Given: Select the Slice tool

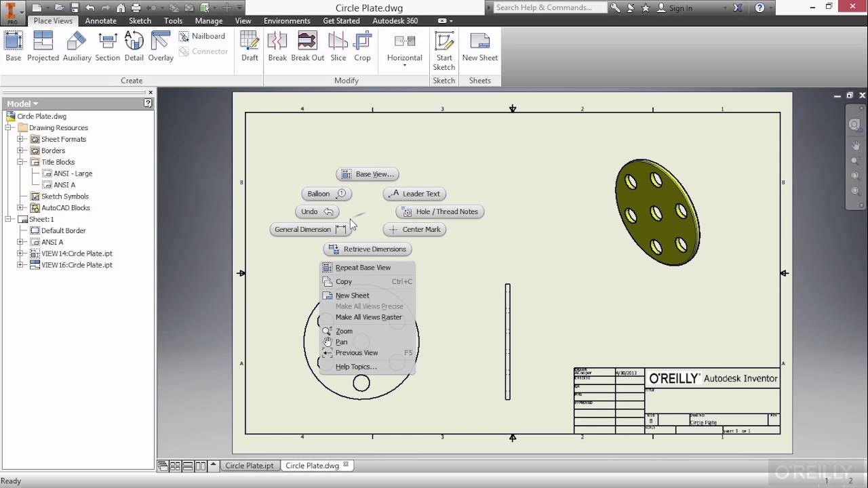Looking at the screenshot, I should [x=338, y=46].
